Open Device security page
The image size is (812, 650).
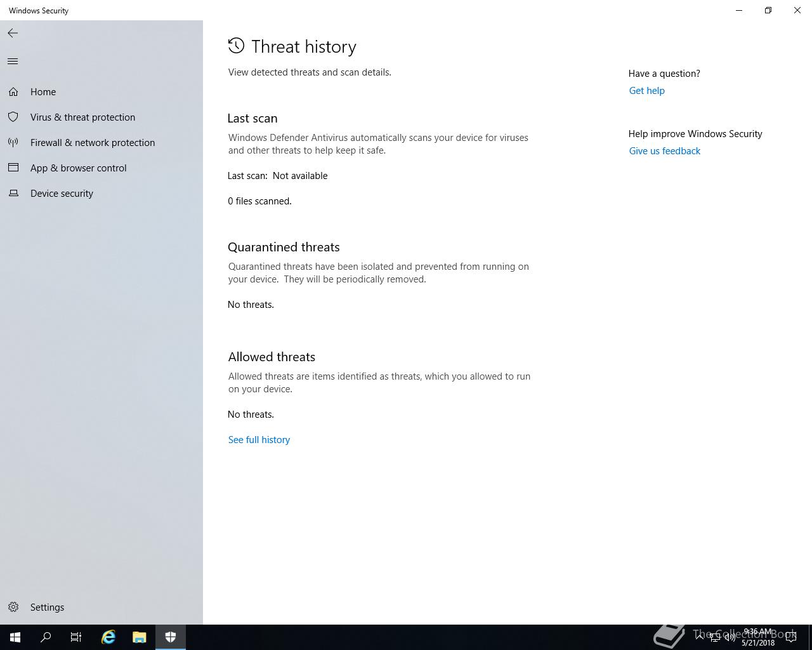pos(101,194)
